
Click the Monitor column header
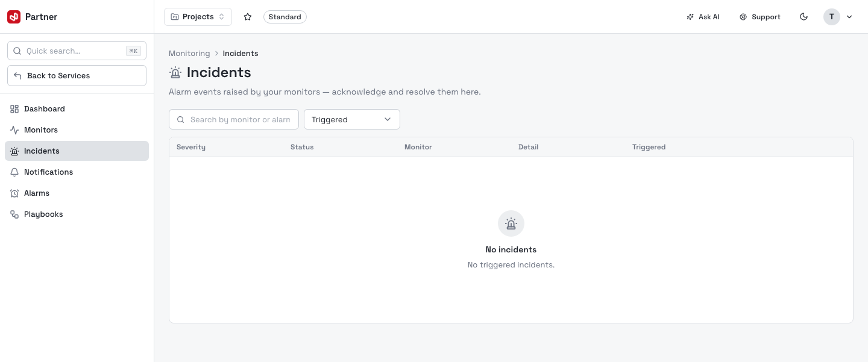[x=418, y=147]
